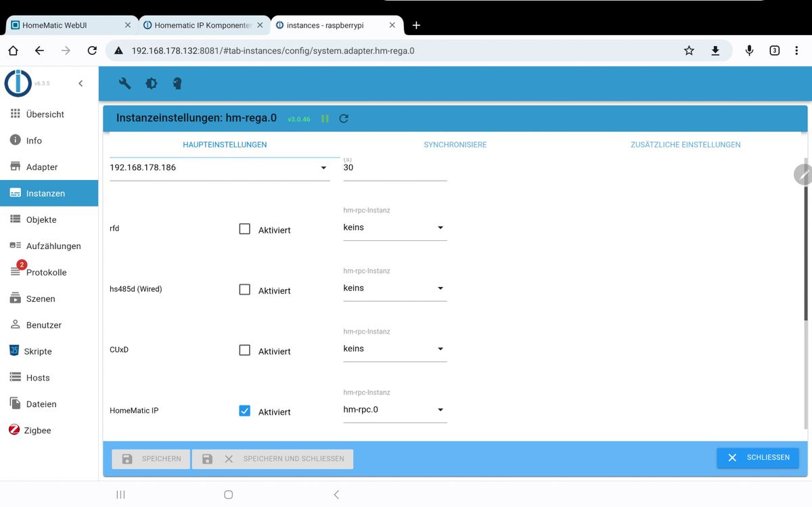Open the rfd hm-rpc-Instanz dropdown
Screen dimensions: 812x507
tap(395, 228)
